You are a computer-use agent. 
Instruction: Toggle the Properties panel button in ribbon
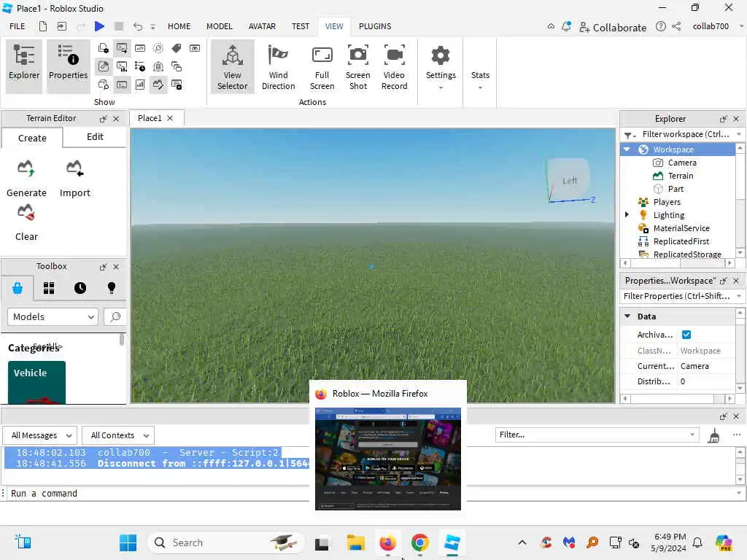click(x=68, y=66)
